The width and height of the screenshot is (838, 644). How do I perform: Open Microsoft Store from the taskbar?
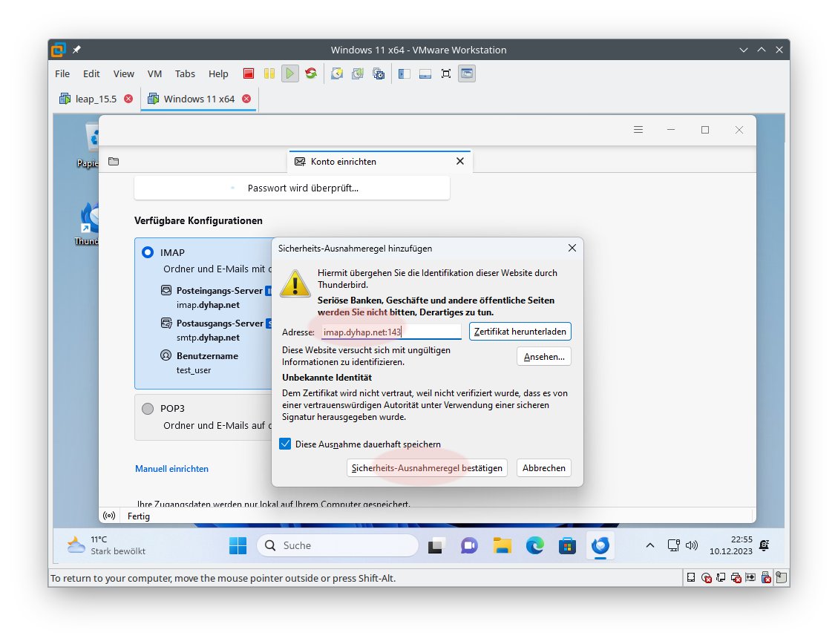point(567,545)
